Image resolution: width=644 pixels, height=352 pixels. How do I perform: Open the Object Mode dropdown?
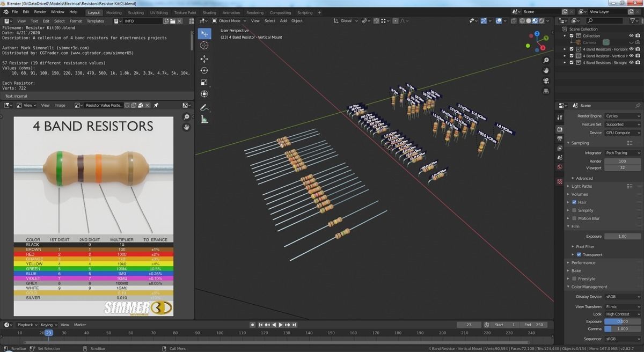tap(229, 21)
